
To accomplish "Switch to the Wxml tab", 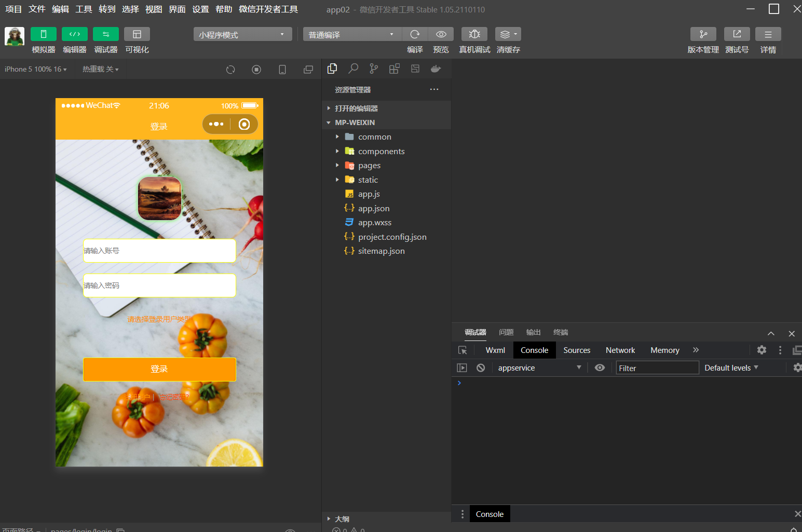I will point(495,350).
